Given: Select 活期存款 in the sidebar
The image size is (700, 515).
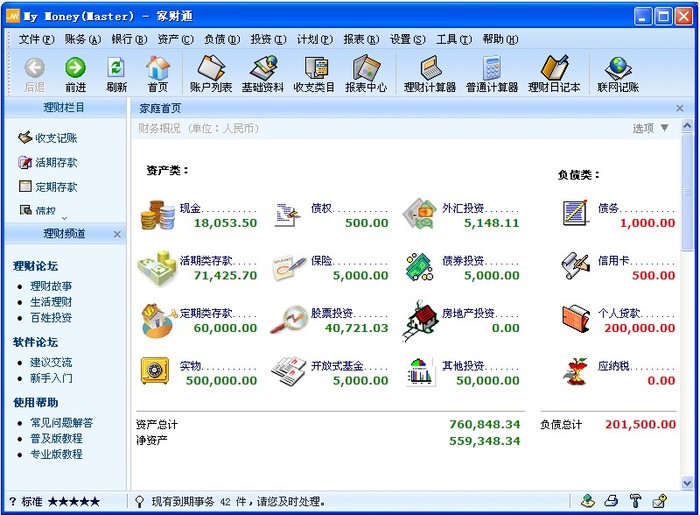Looking at the screenshot, I should [55, 162].
